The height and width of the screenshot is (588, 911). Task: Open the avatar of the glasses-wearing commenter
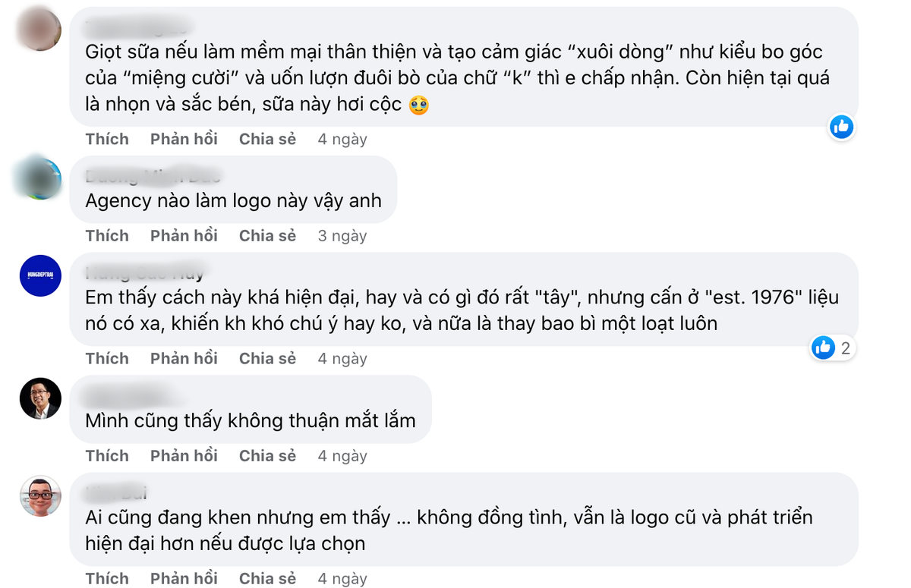point(40,400)
